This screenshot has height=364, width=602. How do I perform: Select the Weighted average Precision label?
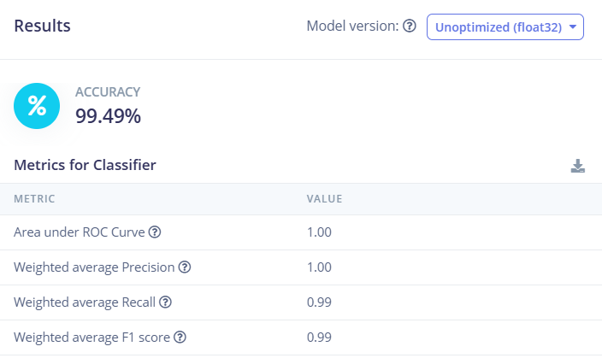click(x=94, y=267)
